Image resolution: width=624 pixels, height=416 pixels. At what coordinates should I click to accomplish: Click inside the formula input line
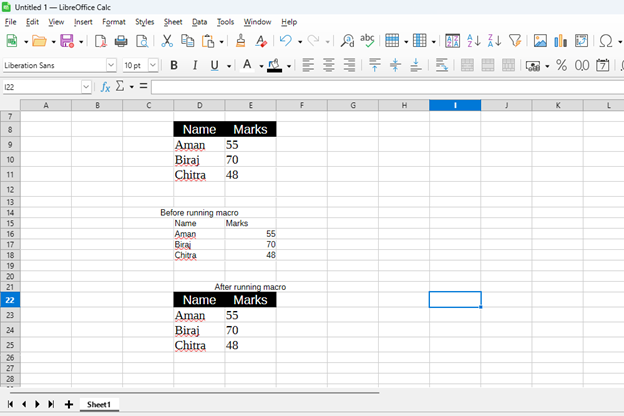(x=380, y=87)
